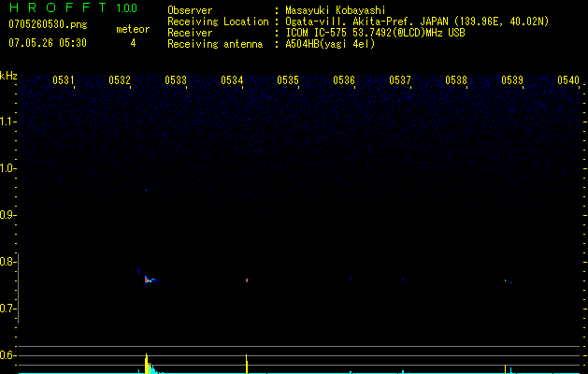Select observer name Masayuki Kobayashi
588x374 pixels.
point(336,10)
